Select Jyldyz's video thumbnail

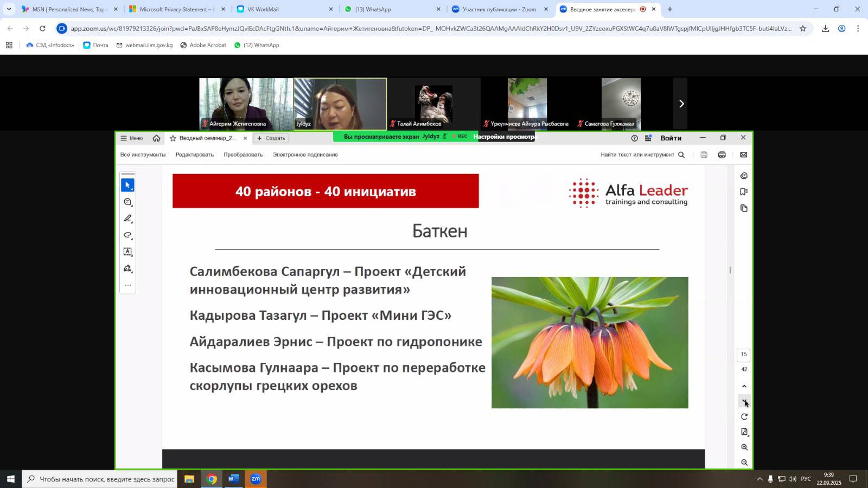click(340, 104)
